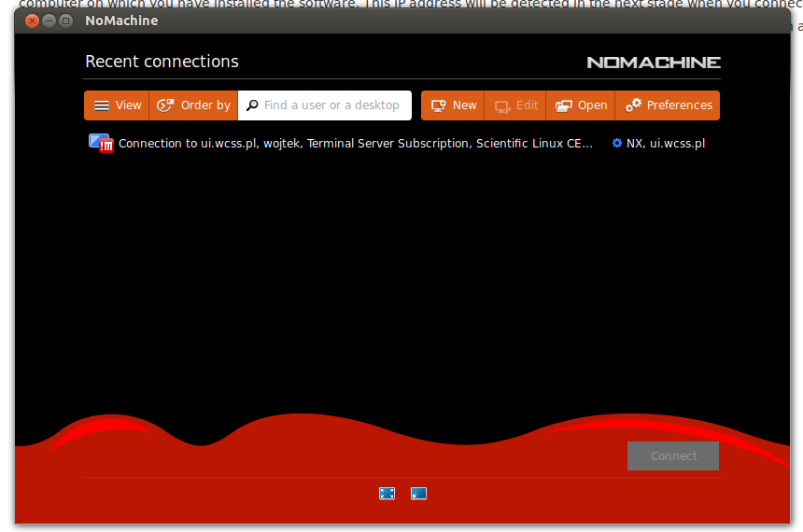Focus the 'Find a user or a desktop' field

click(331, 105)
